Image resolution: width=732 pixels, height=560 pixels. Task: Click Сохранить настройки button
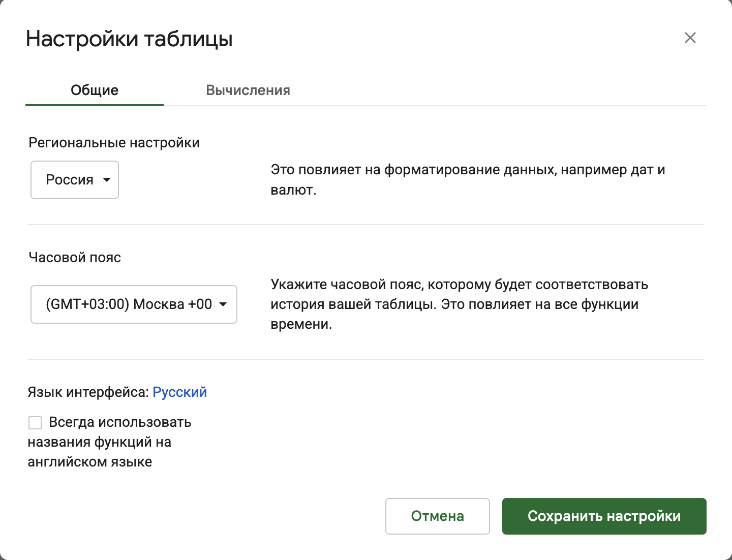[x=604, y=516]
